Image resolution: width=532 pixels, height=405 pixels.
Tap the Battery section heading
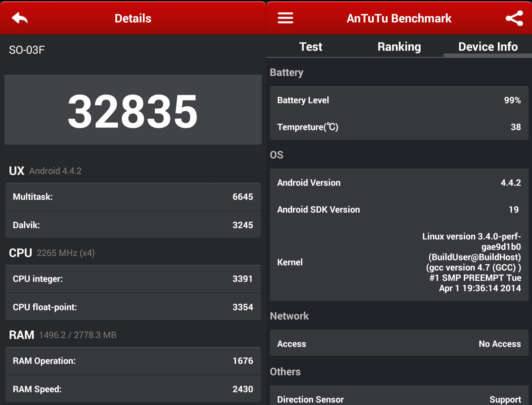click(x=287, y=73)
